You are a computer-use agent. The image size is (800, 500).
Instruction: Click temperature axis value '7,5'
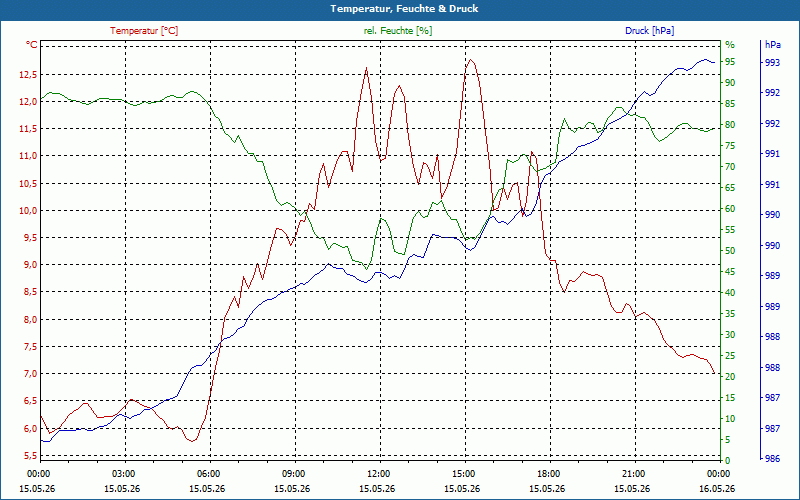30,347
